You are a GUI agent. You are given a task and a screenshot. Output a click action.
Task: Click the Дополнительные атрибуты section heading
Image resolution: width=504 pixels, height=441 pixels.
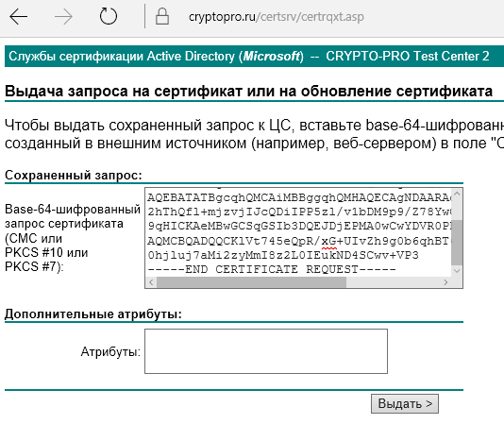93,314
